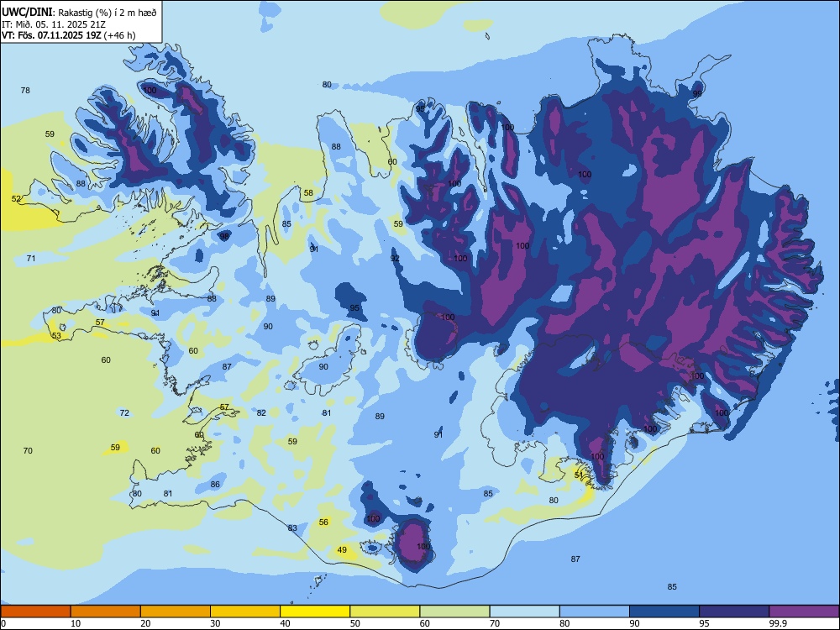The image size is (840, 630).
Task: Select the golden 30–40 legend swatch
Action: [x=245, y=612]
